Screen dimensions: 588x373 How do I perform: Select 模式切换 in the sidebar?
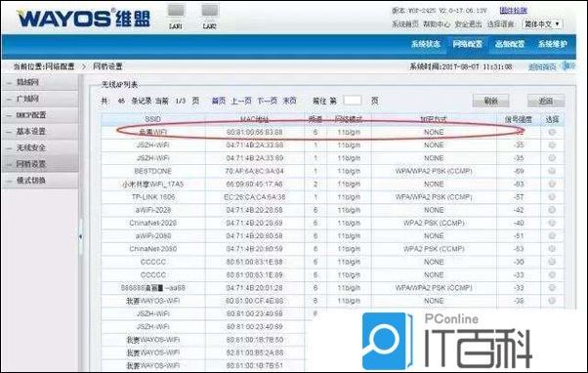pyautogui.click(x=40, y=181)
